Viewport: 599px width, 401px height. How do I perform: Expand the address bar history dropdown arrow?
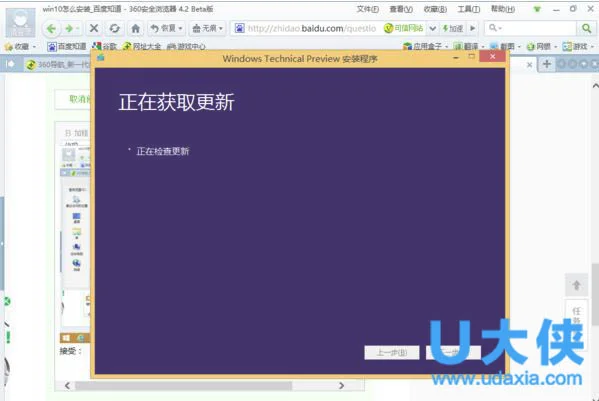tap(432, 28)
